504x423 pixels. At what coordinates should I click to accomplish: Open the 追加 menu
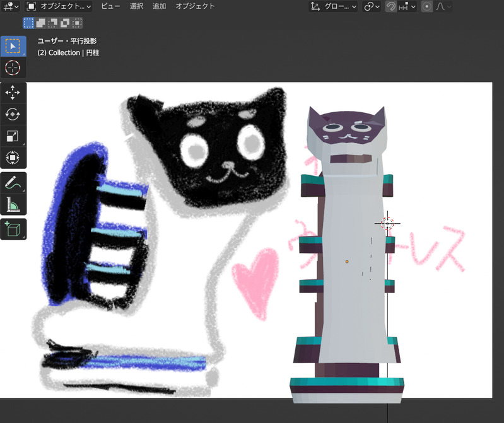(x=160, y=6)
